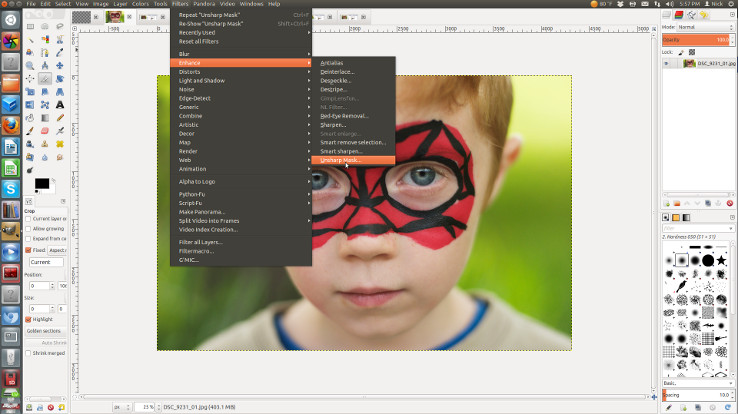Select the Scissors Select tool
The height and width of the screenshot is (414, 738).
click(x=60, y=40)
